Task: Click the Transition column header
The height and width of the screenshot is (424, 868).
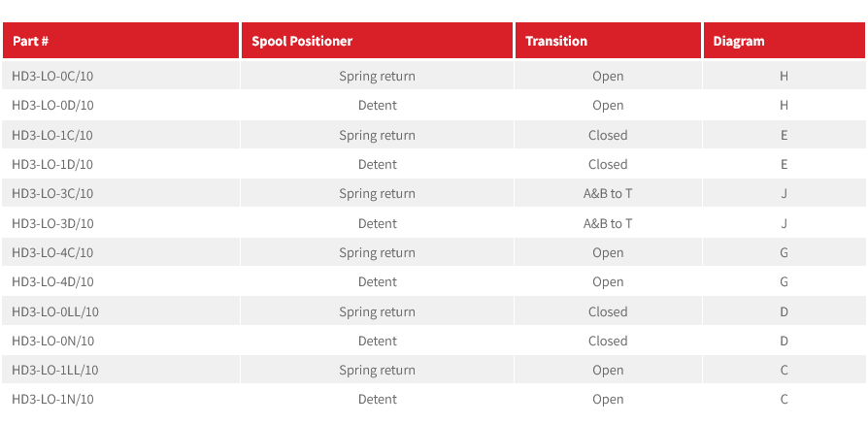Action: (556, 42)
